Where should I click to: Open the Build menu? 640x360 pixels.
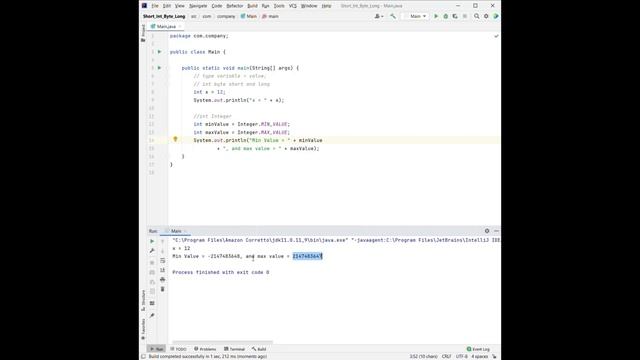click(252, 6)
